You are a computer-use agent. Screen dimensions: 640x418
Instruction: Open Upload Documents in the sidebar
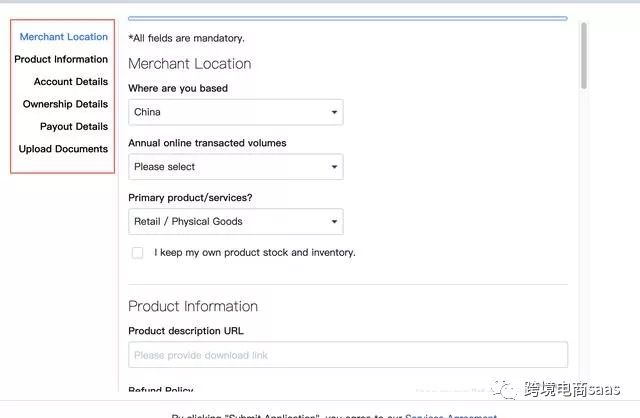(x=63, y=149)
